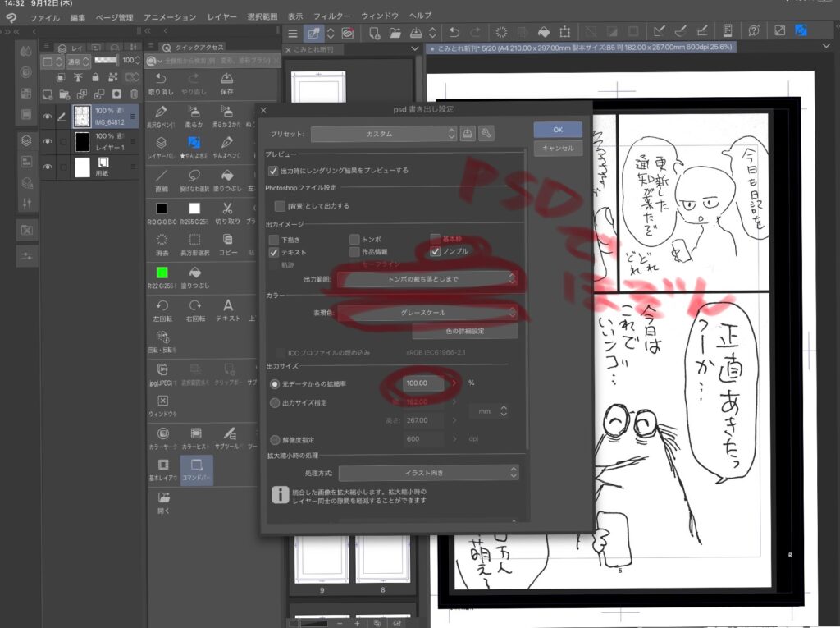Click the scissors cut icon in Quick Access
Screen dimensions: 840x628
coord(227,209)
